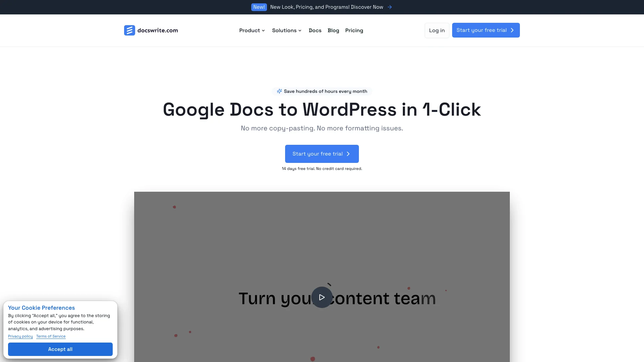Click the sparkle/AI icon near savings text

pyautogui.click(x=279, y=91)
